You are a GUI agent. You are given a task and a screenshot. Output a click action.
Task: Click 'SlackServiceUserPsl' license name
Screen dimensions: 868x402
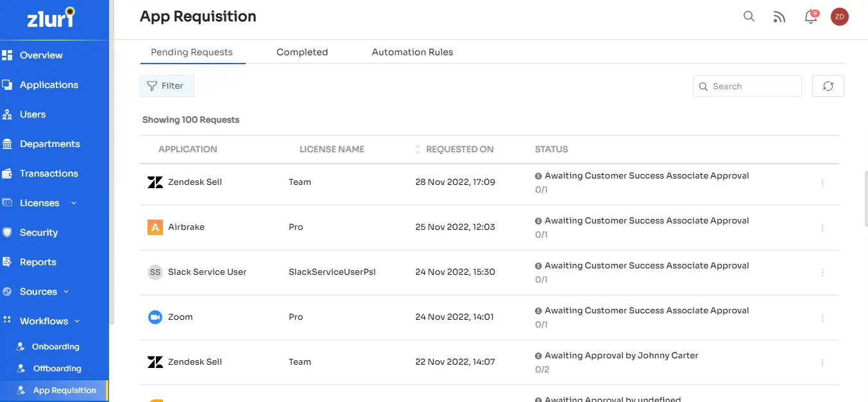click(x=332, y=272)
